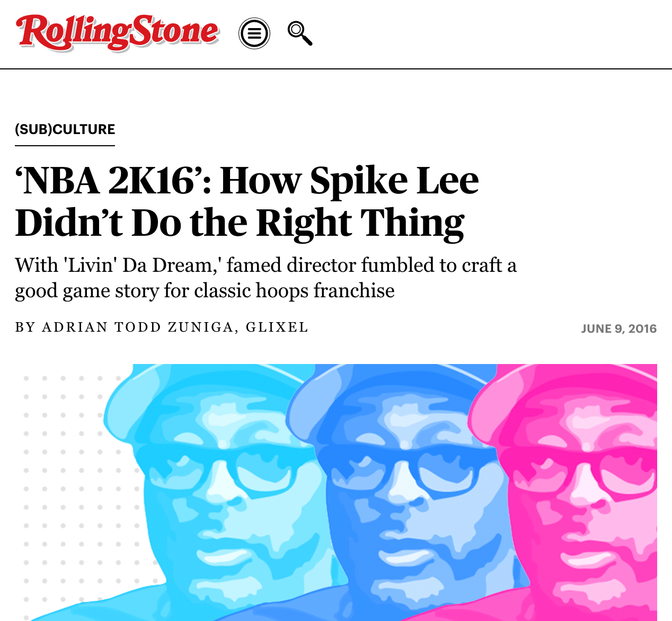Select the author name Adrian Todd Zuniga

click(x=138, y=327)
